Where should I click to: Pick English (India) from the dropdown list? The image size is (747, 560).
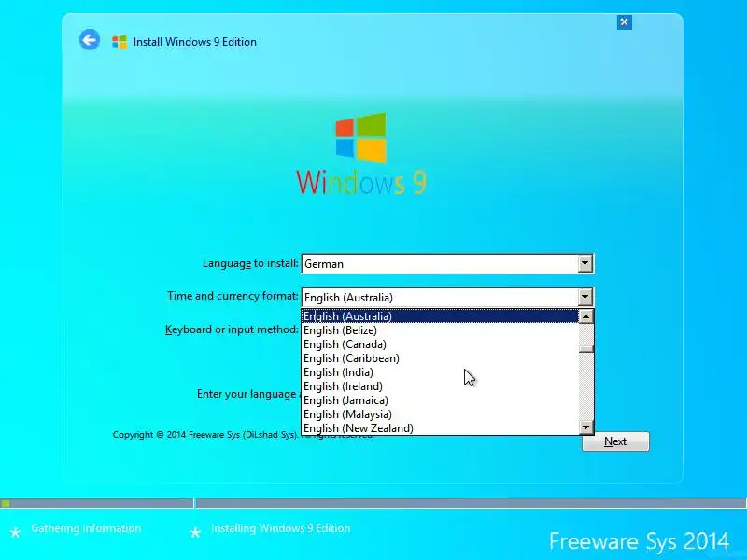pyautogui.click(x=440, y=372)
